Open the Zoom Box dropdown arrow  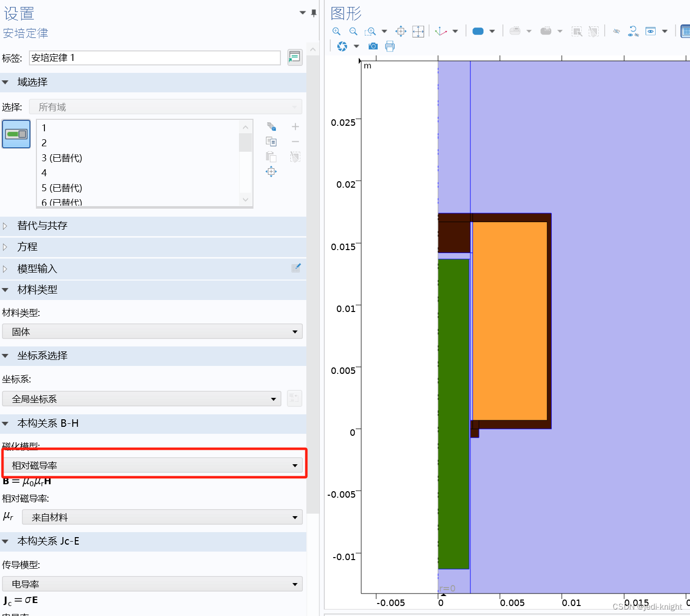384,31
